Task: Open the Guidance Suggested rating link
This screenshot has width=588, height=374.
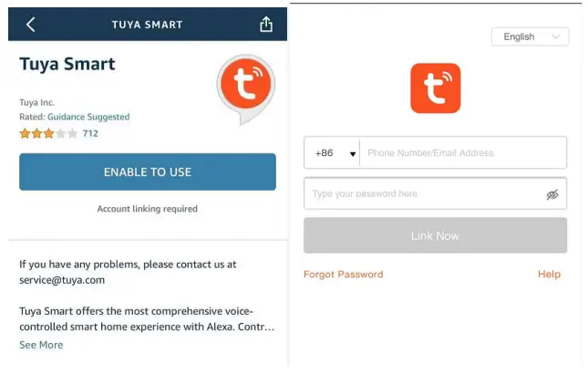Action: click(x=88, y=118)
